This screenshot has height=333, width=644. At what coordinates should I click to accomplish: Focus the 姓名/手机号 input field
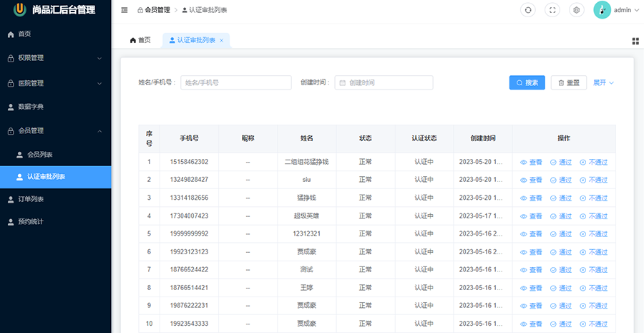click(235, 82)
